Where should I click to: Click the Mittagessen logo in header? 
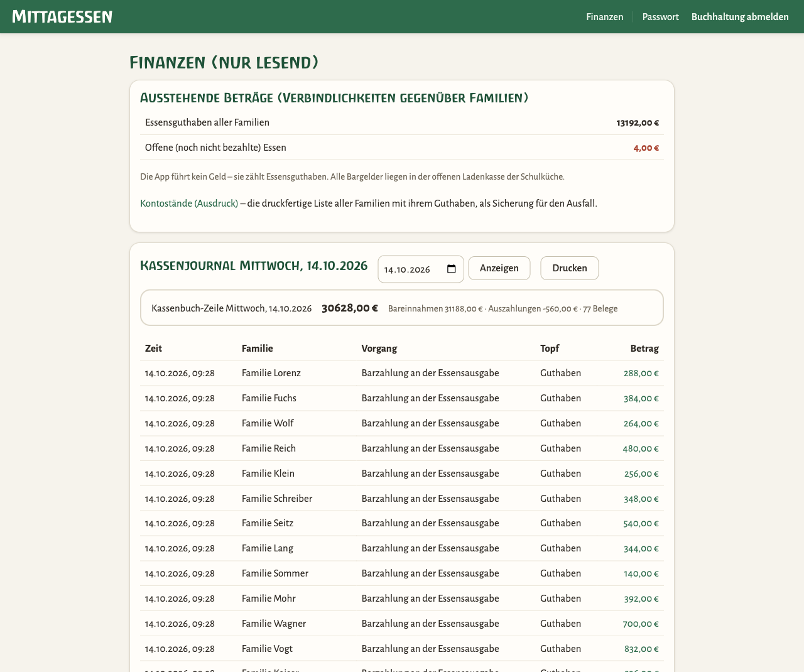[x=62, y=16]
